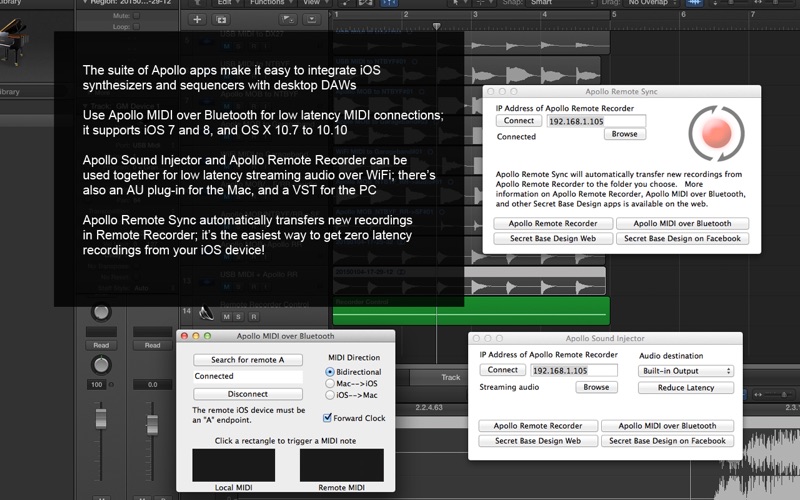The image size is (800, 500).
Task: Open the No Overlap drag mode dropdown
Action: [x=651, y=3]
